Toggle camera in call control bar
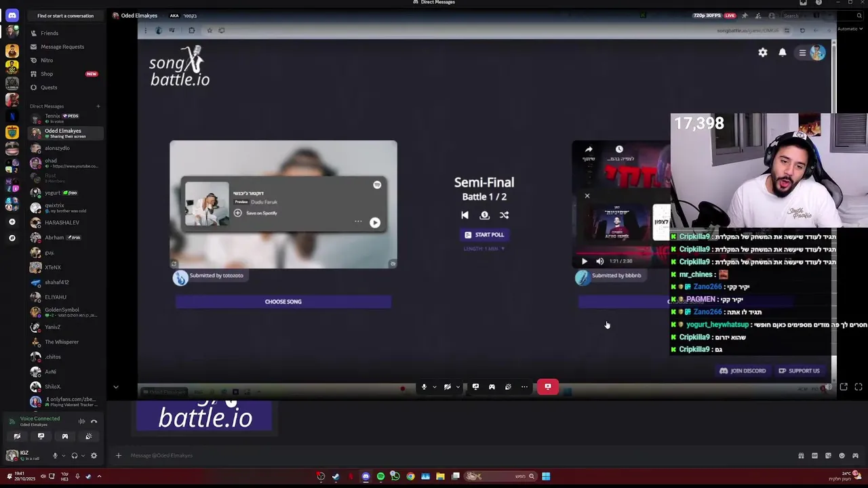This screenshot has height=488, width=868. tap(448, 387)
